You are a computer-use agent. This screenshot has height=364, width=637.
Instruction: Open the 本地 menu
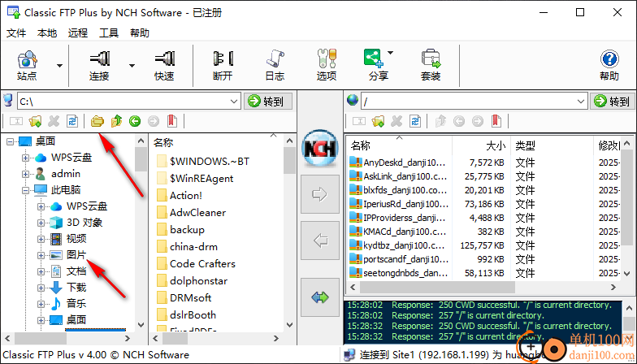click(47, 32)
